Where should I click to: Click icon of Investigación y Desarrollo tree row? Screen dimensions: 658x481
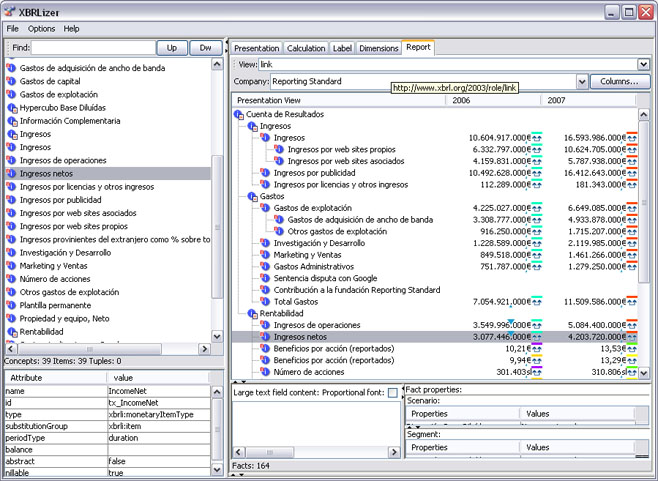pyautogui.click(x=265, y=243)
